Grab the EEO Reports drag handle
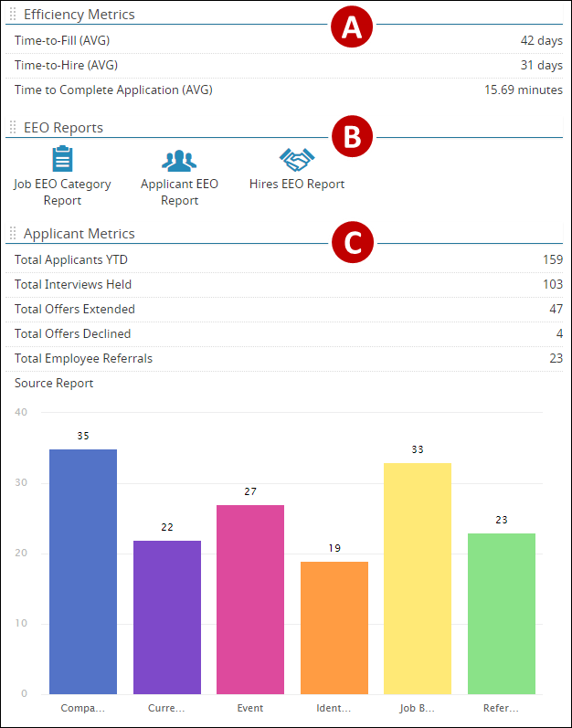 point(13,127)
